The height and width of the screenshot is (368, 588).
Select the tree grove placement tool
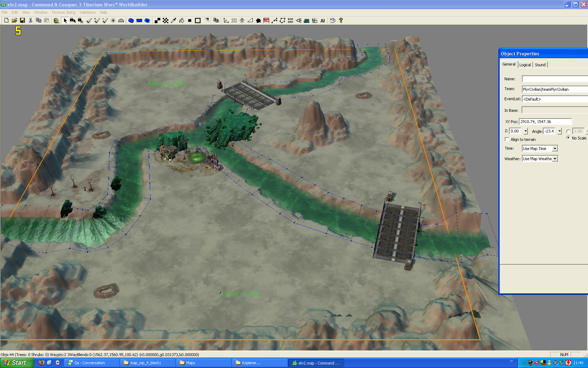pos(242,20)
